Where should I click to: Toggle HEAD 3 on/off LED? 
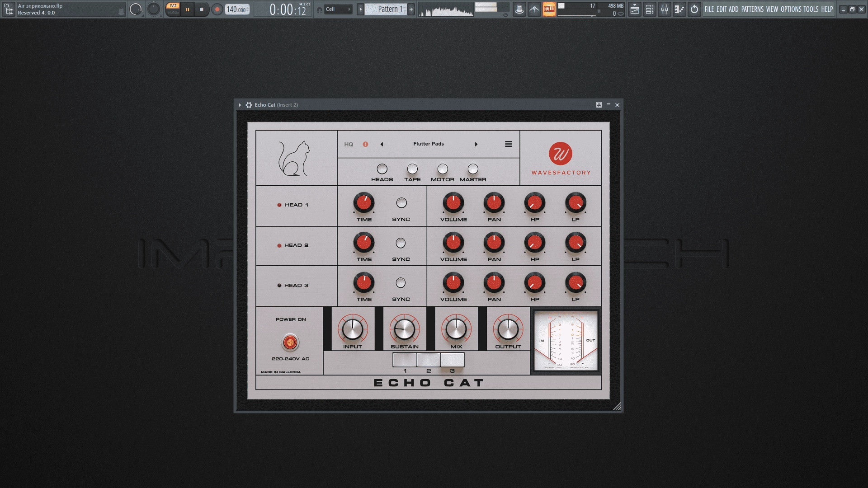tap(279, 286)
